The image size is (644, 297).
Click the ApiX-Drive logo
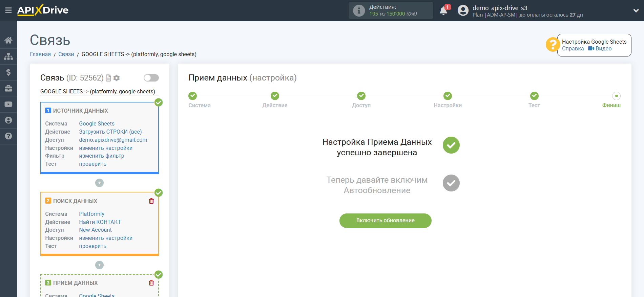click(43, 10)
